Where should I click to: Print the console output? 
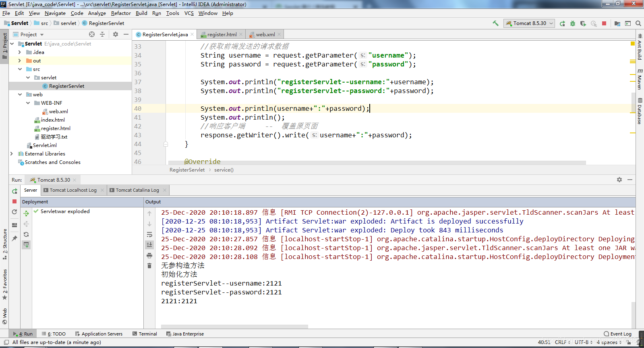pyautogui.click(x=149, y=255)
